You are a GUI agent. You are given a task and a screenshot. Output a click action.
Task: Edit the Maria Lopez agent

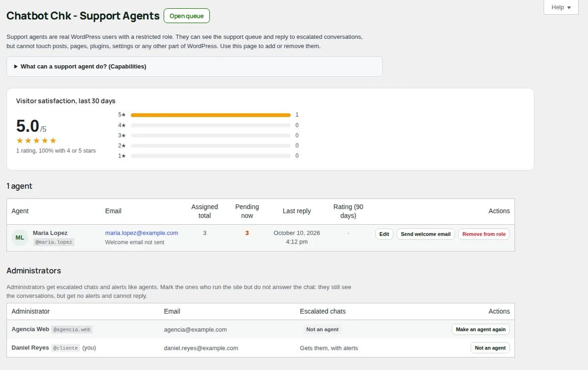click(384, 234)
